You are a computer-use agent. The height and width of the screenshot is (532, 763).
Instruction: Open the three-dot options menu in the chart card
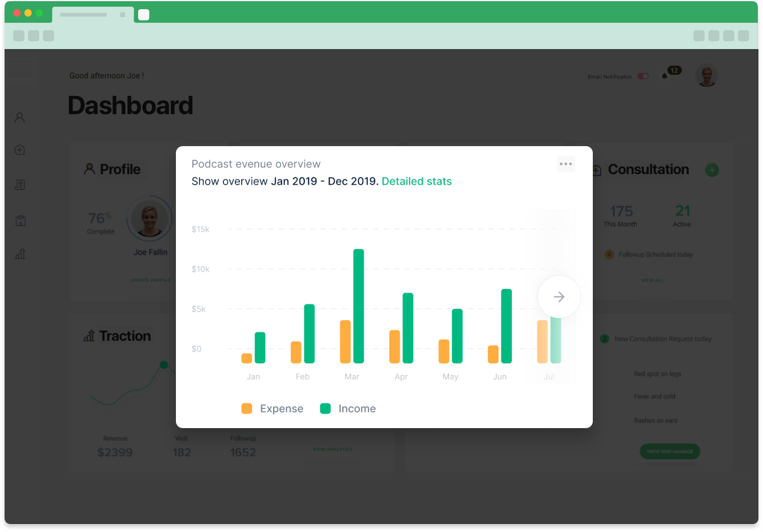(x=565, y=164)
